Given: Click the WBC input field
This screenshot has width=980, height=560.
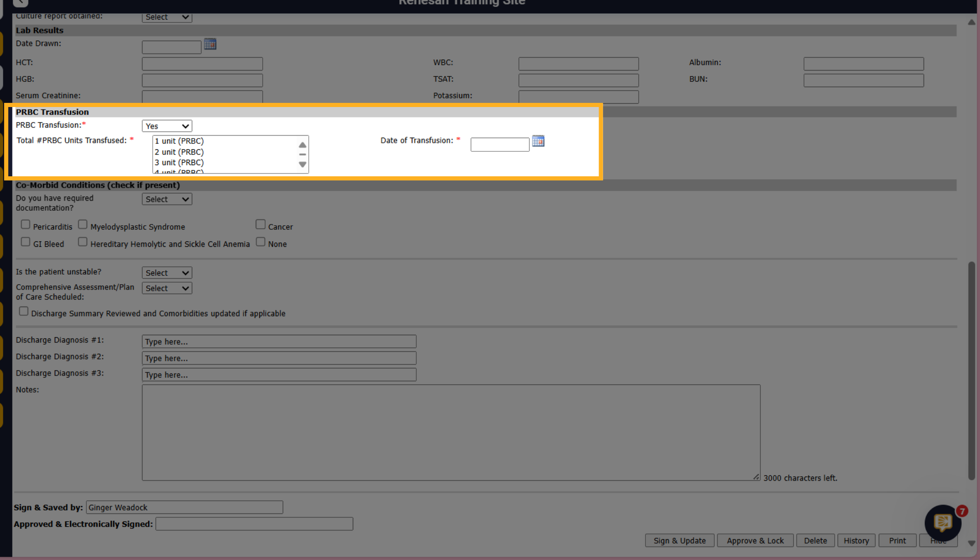Looking at the screenshot, I should [578, 64].
